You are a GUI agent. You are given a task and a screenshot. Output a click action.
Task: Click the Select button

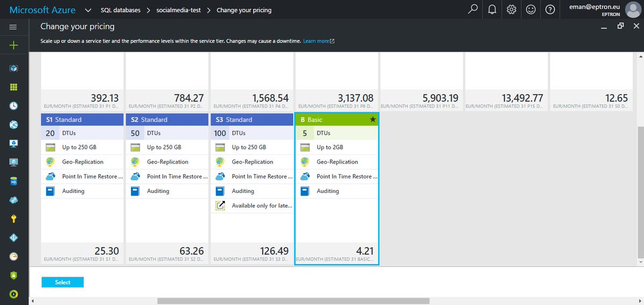[x=63, y=282]
